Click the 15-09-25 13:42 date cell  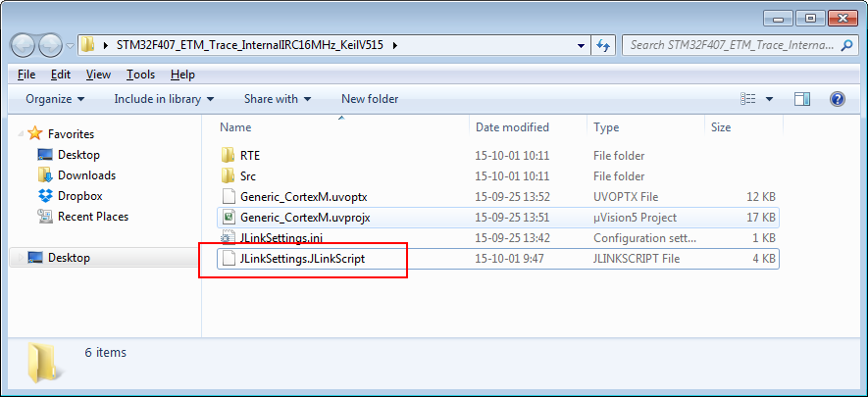(512, 238)
